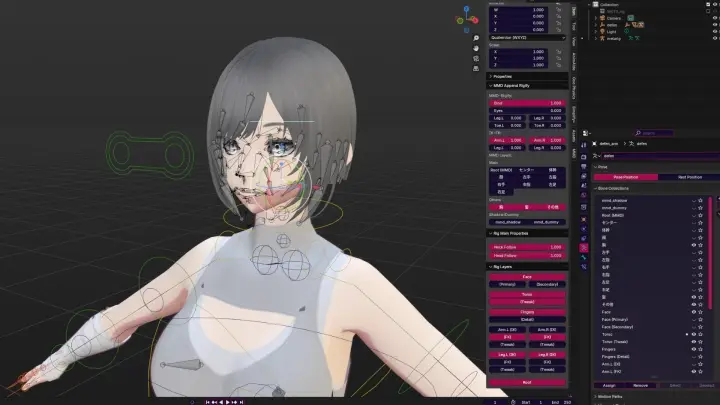
Task: Click the Assign bone collection button
Action: coord(609,386)
